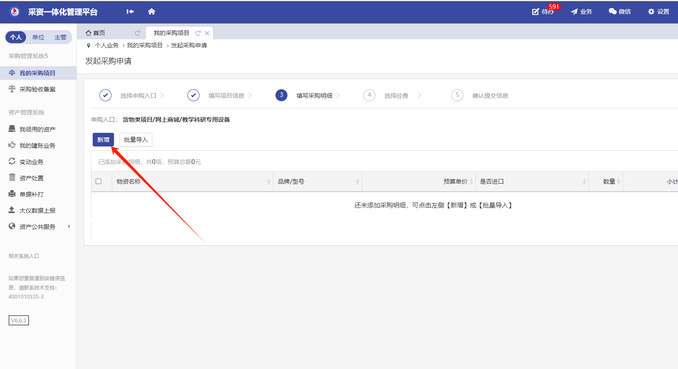The image size is (678, 369).
Task: Click the home icon in the top bar
Action: click(x=151, y=12)
